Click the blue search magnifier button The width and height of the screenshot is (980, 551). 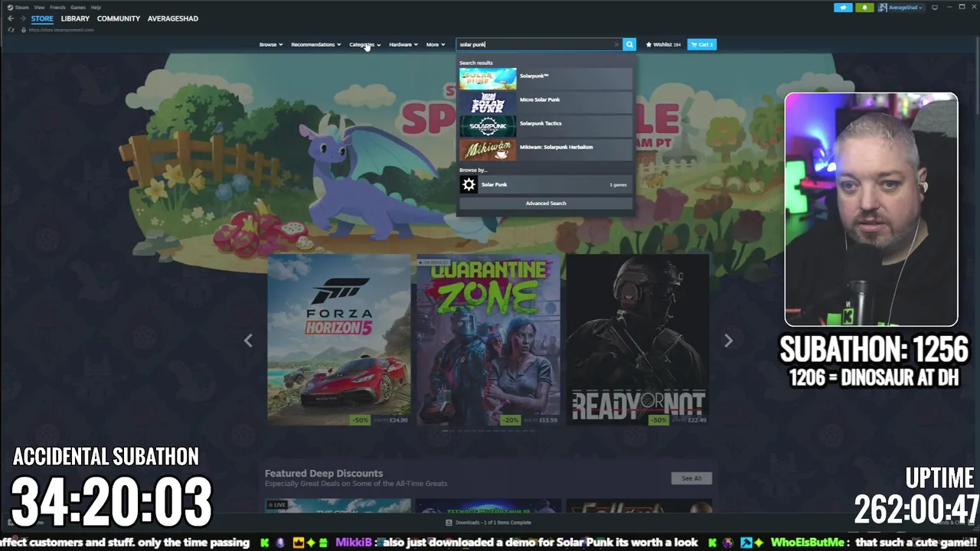click(629, 44)
